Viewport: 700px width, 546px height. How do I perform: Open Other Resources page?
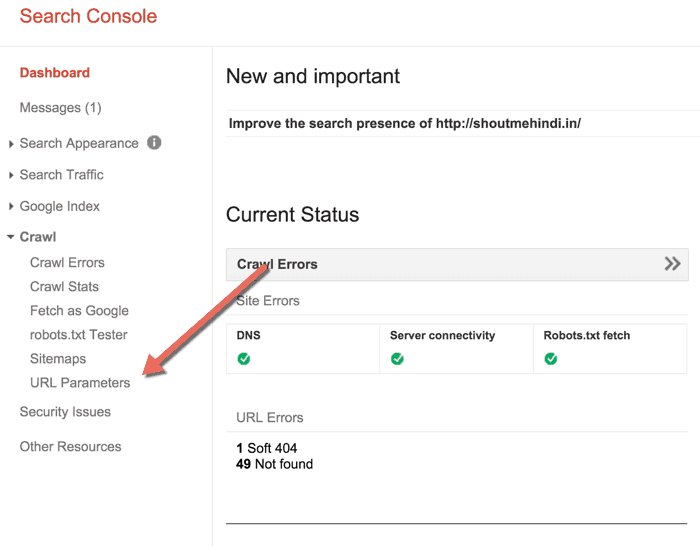[x=71, y=446]
